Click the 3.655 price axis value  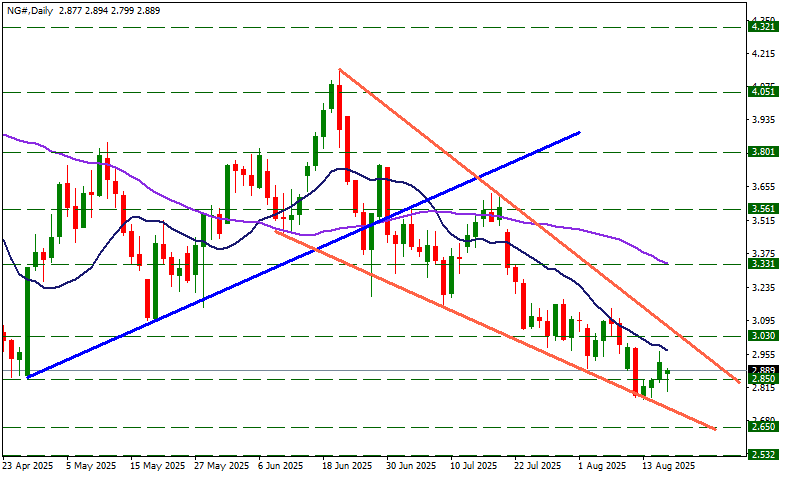tap(763, 187)
